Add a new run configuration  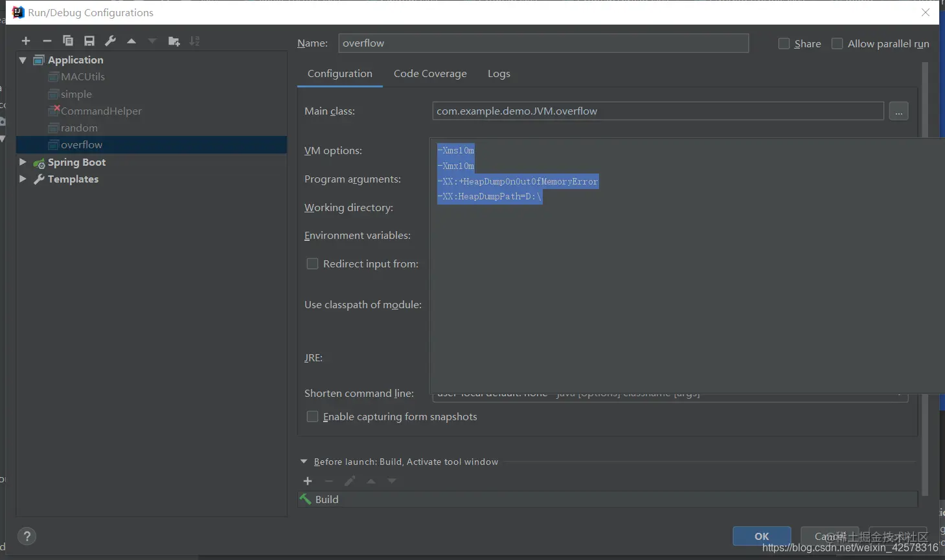(x=26, y=41)
